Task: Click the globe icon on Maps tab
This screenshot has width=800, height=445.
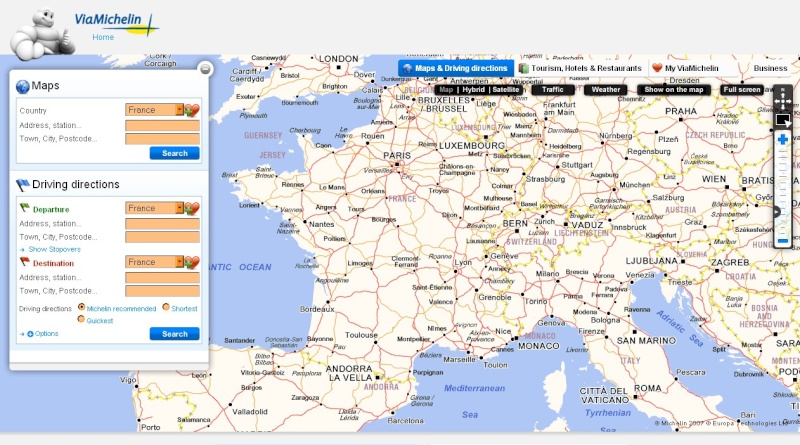Action: pyautogui.click(x=407, y=68)
